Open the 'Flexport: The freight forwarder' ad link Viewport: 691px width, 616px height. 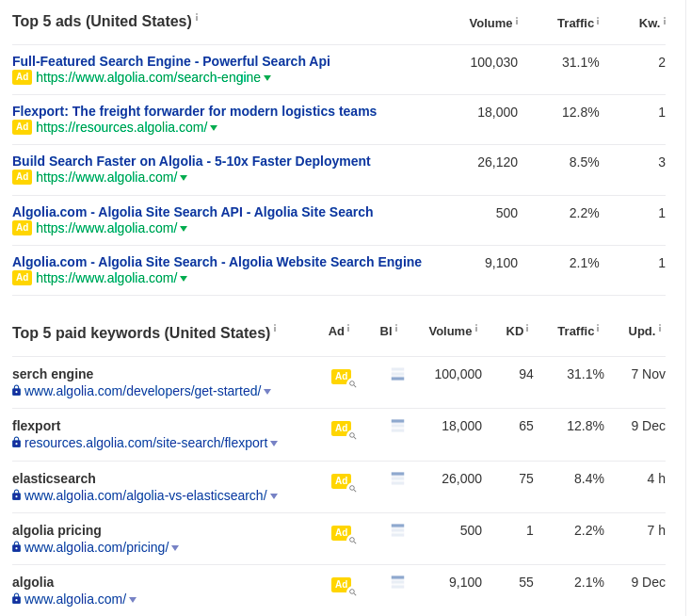(x=194, y=111)
